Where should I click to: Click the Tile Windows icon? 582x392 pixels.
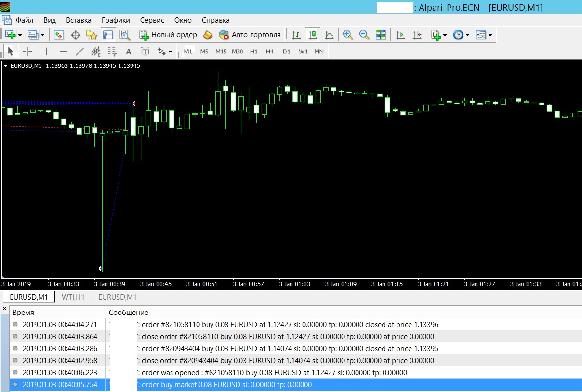(381, 35)
